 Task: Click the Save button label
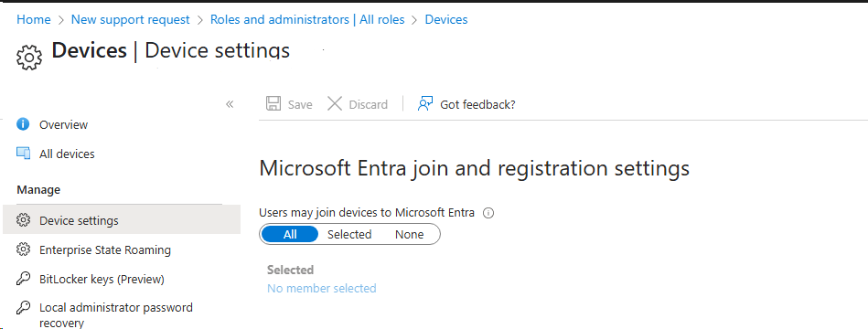coord(300,104)
